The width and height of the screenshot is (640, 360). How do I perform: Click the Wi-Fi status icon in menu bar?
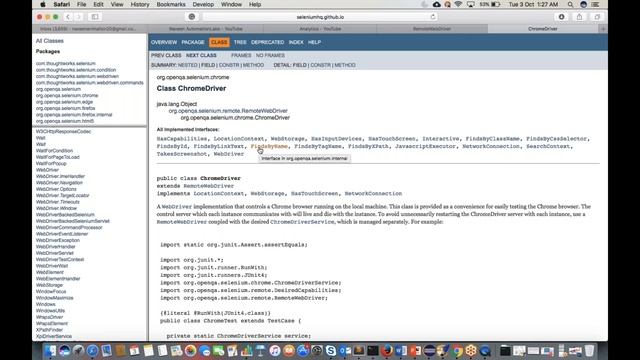[x=458, y=4]
